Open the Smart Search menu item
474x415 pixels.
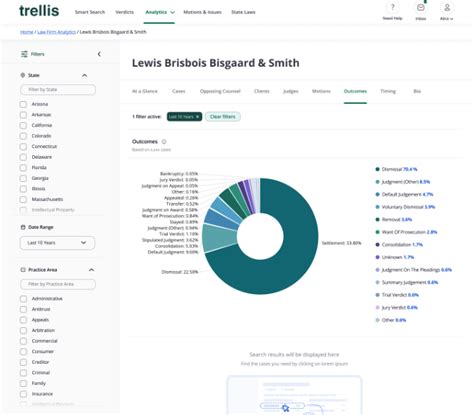click(90, 12)
